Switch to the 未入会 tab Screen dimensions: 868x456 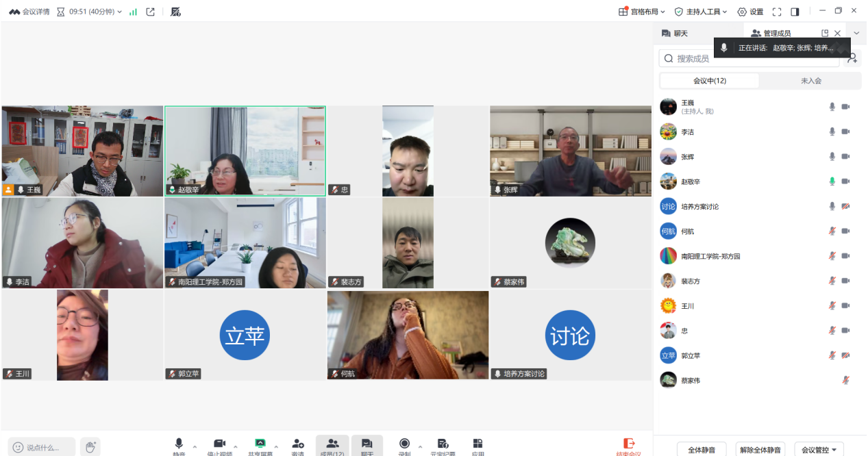(x=810, y=81)
